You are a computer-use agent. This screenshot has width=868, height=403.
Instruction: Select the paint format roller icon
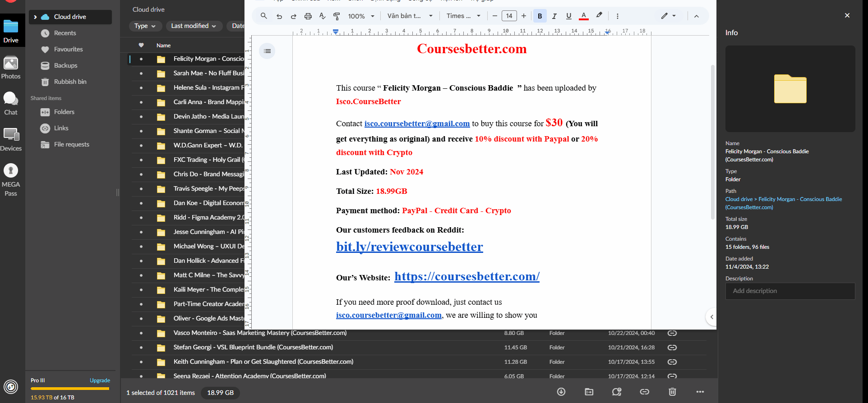(337, 16)
